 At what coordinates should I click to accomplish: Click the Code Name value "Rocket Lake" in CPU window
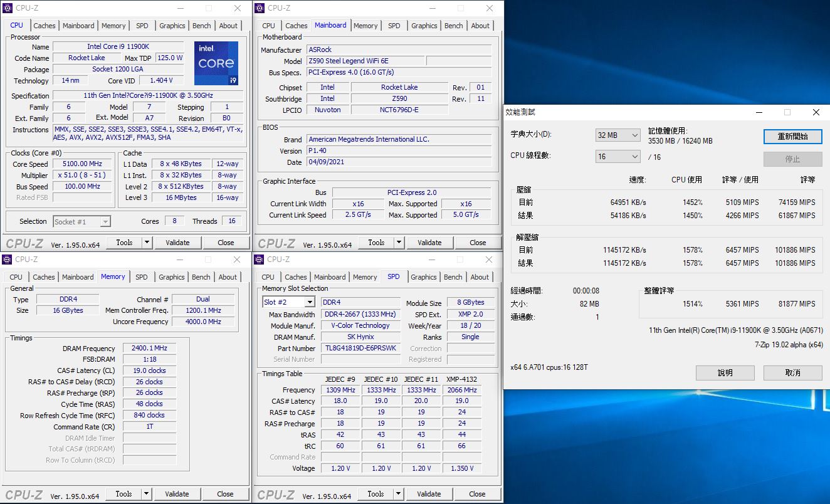(x=87, y=58)
